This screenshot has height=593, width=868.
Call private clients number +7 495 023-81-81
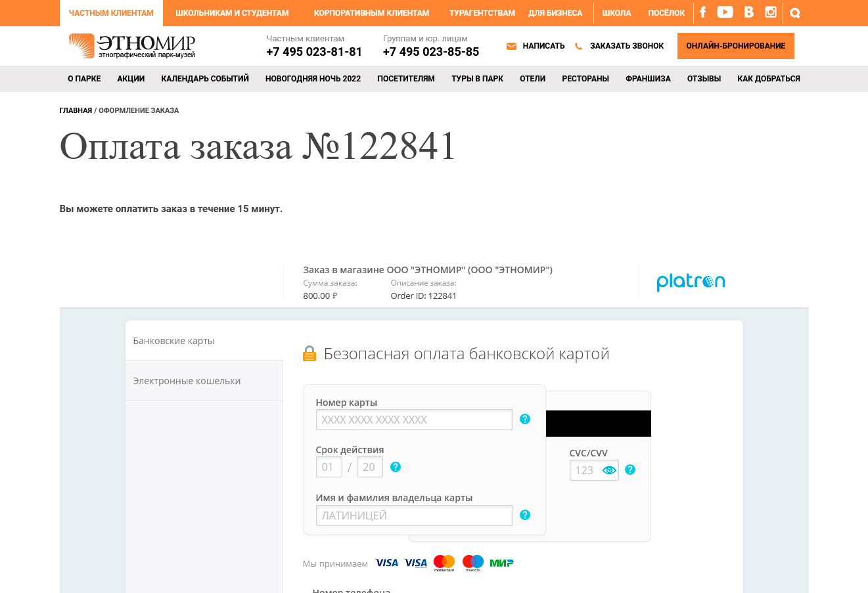pyautogui.click(x=314, y=52)
